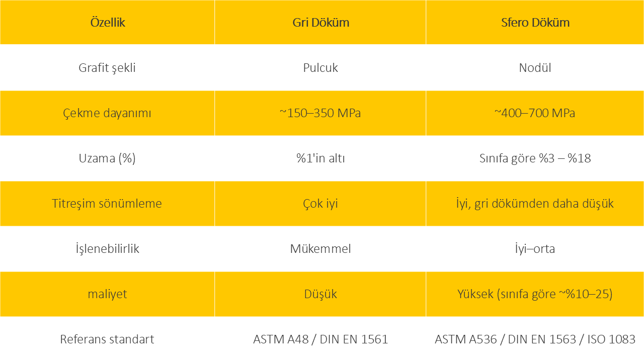Select the ASTM A48 / DIN EN 1561 cell

(x=320, y=339)
